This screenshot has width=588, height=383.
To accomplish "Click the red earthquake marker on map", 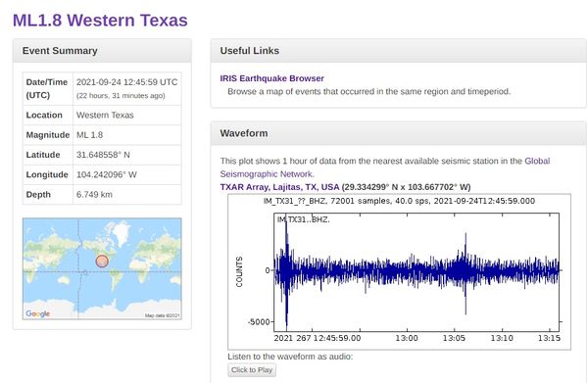I will pyautogui.click(x=102, y=261).
